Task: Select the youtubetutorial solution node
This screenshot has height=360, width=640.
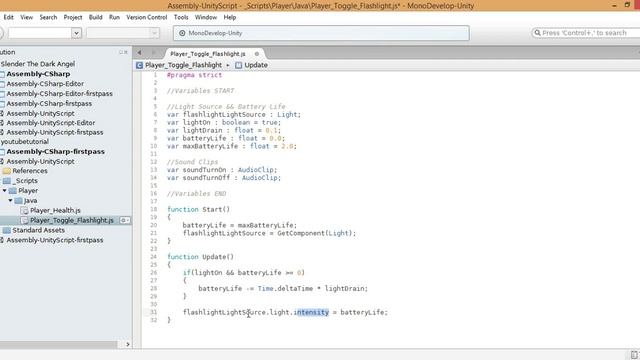Action: 24,142
